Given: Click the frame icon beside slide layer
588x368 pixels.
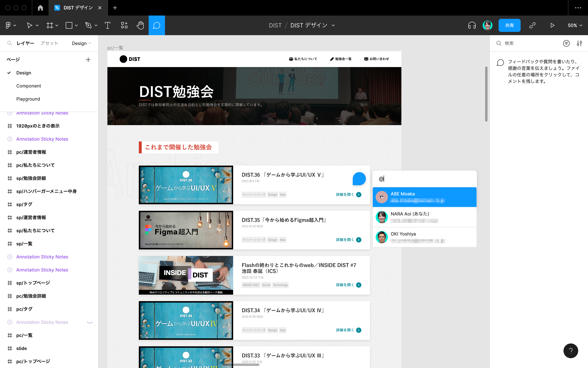Looking at the screenshot, I should pyautogui.click(x=10, y=348).
